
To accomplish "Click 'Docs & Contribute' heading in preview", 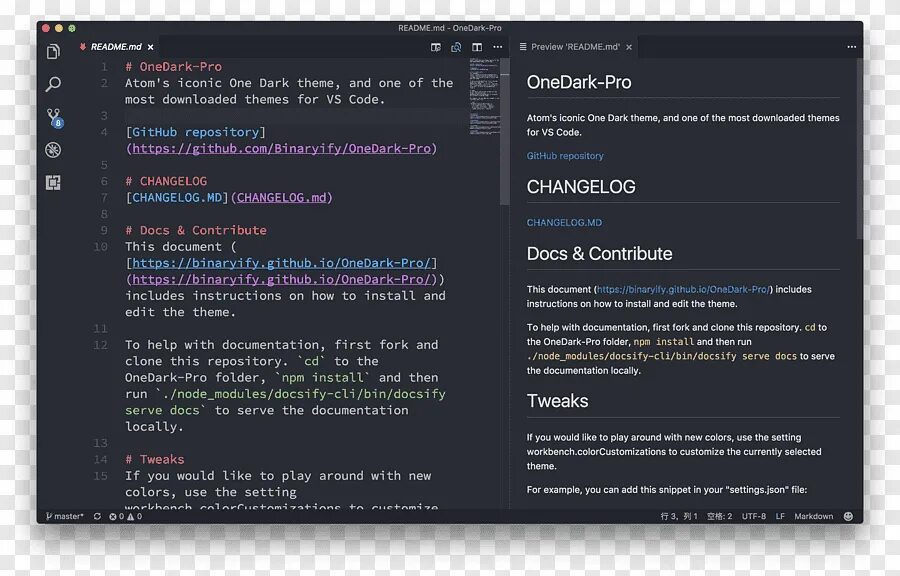I will click(x=599, y=254).
